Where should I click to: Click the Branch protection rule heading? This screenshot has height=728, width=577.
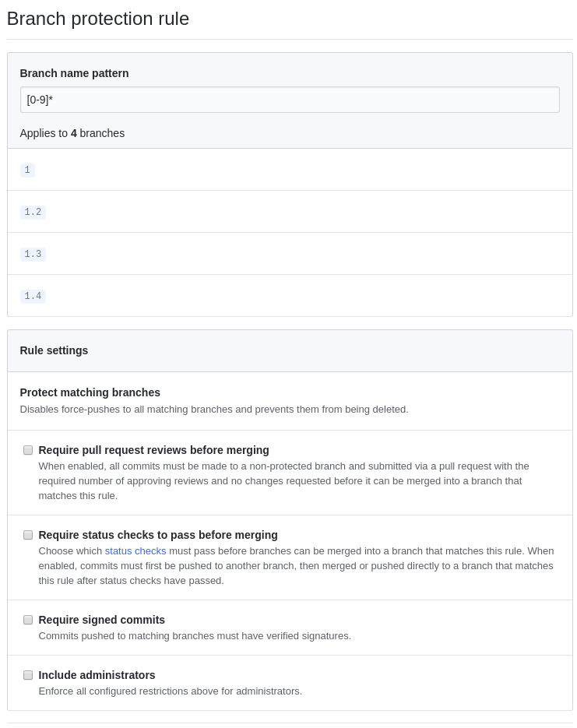tap(98, 19)
